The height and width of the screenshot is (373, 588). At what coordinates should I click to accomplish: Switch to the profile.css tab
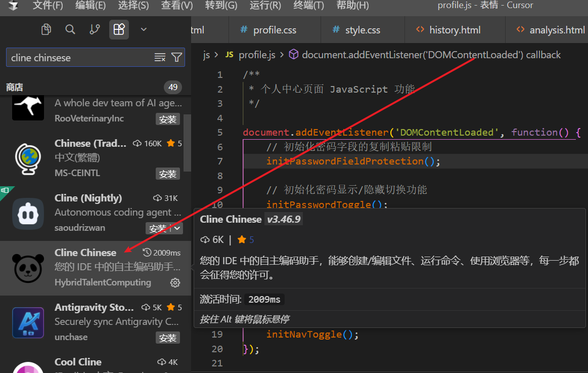coord(275,30)
